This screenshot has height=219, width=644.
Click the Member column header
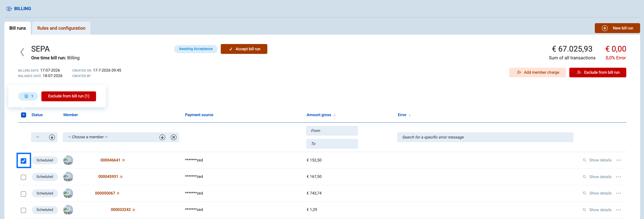[x=71, y=115]
